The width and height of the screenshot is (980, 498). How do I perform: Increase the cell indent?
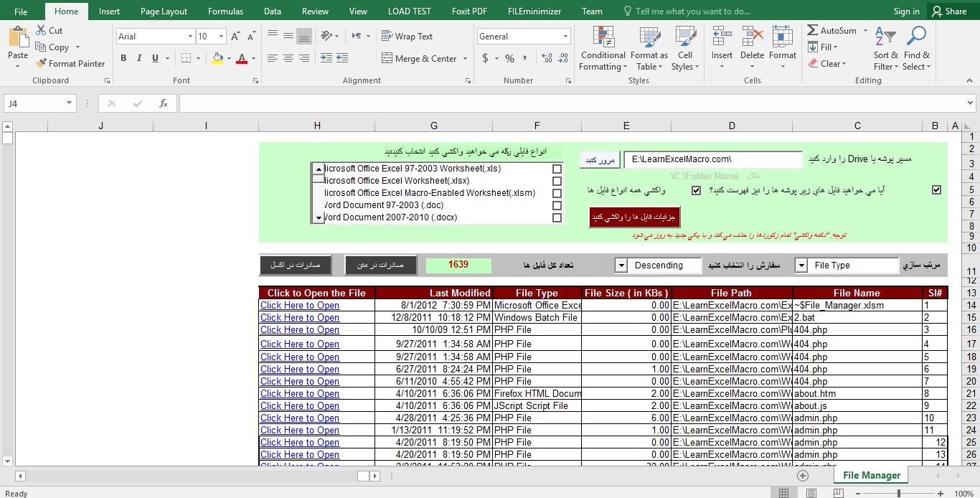pos(342,58)
